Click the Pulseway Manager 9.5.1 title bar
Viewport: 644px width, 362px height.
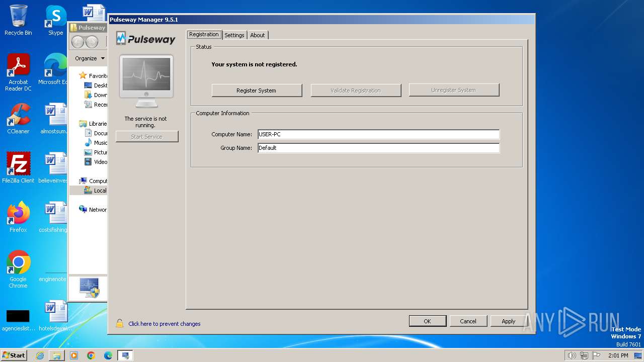(x=321, y=20)
